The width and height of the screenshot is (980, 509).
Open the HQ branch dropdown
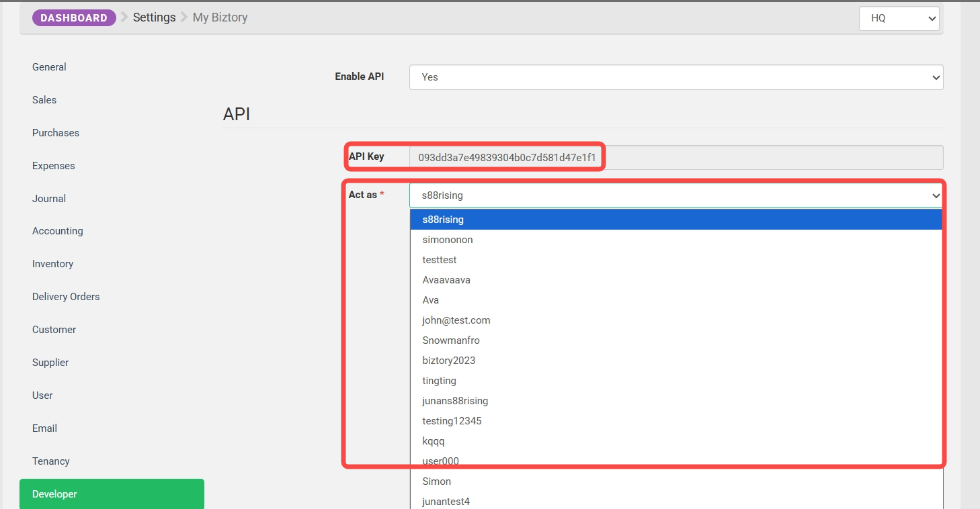coord(899,18)
